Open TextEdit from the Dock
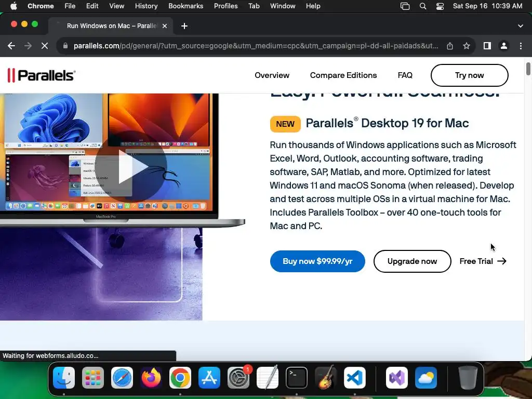532x399 pixels. [268, 378]
